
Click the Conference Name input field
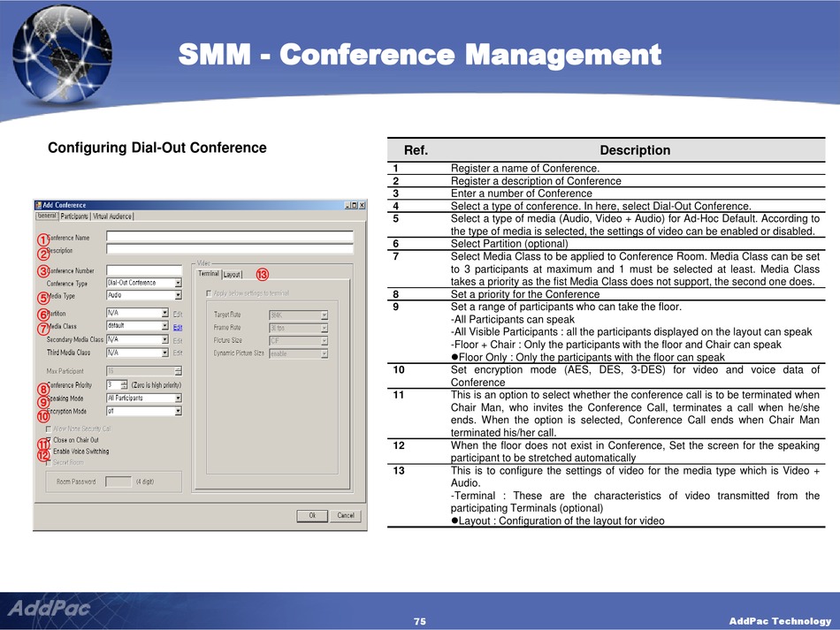[x=229, y=237]
